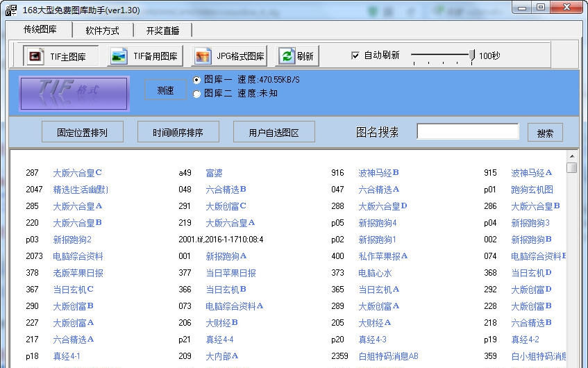Open the 新报跑狗2 link
This screenshot has width=588, height=368.
[72, 240]
